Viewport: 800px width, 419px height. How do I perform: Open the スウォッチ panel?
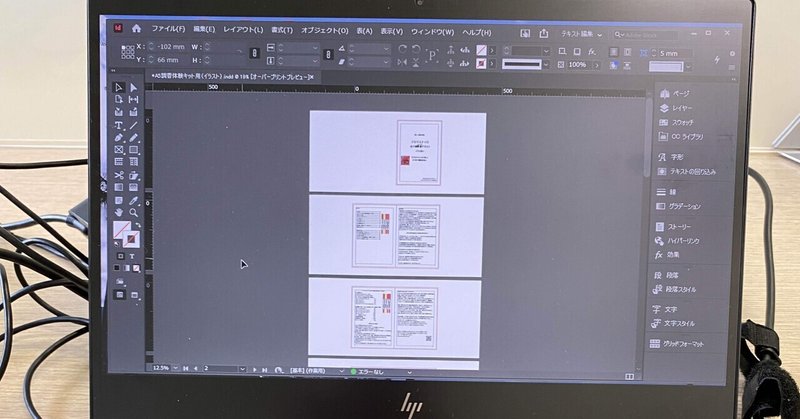(x=677, y=122)
